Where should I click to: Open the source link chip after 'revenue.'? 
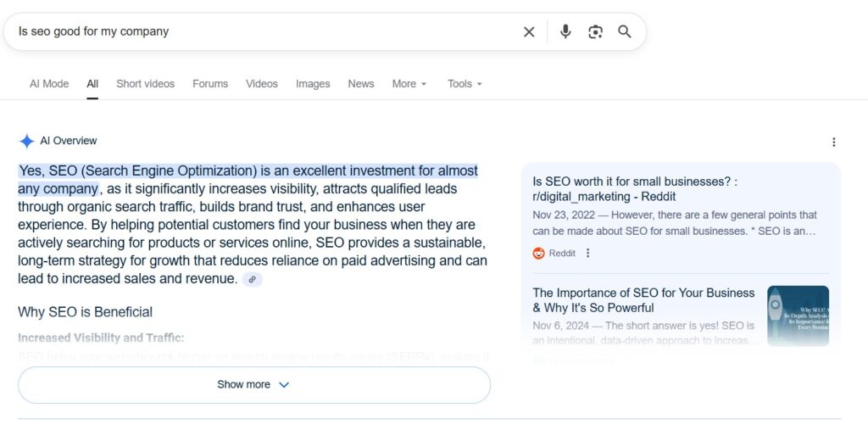point(252,279)
